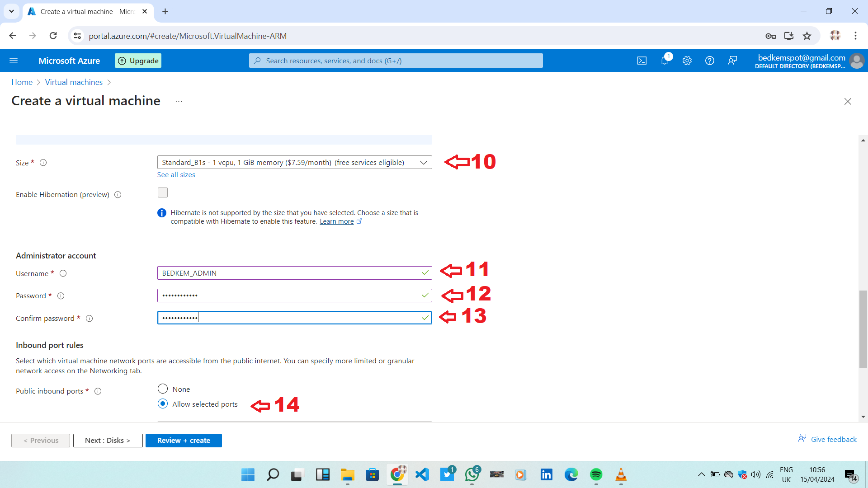Select Allow selected ports radio button
This screenshot has height=488, width=868.
tap(163, 404)
